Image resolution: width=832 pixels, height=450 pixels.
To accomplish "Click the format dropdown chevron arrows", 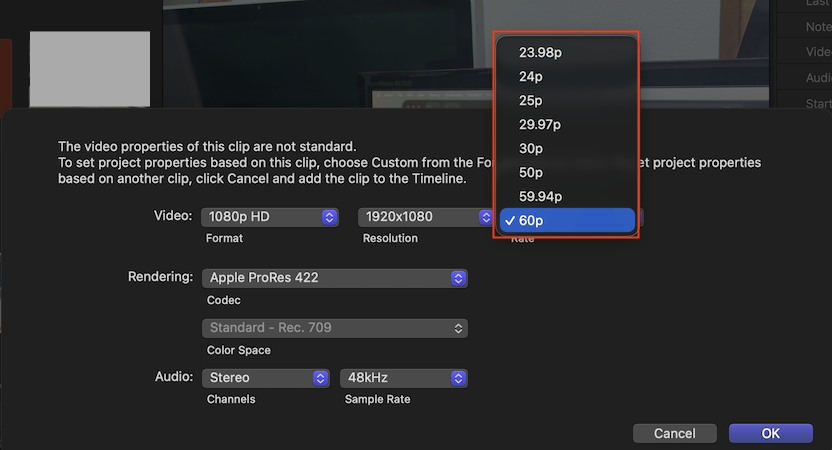I will click(x=328, y=217).
